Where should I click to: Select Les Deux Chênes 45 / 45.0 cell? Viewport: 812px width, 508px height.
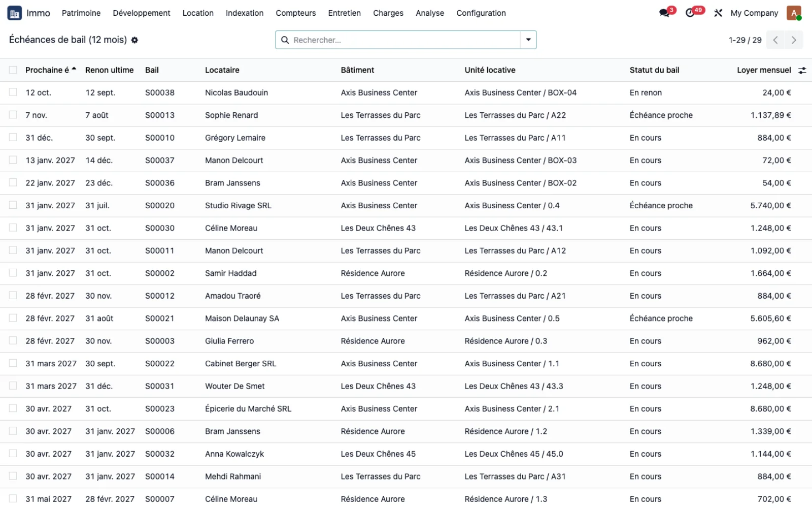514,454
